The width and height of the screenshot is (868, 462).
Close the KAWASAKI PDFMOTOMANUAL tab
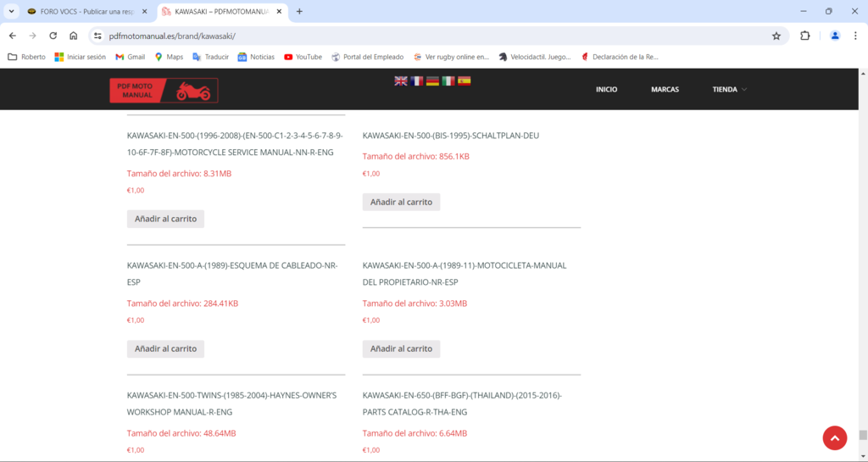(278, 11)
